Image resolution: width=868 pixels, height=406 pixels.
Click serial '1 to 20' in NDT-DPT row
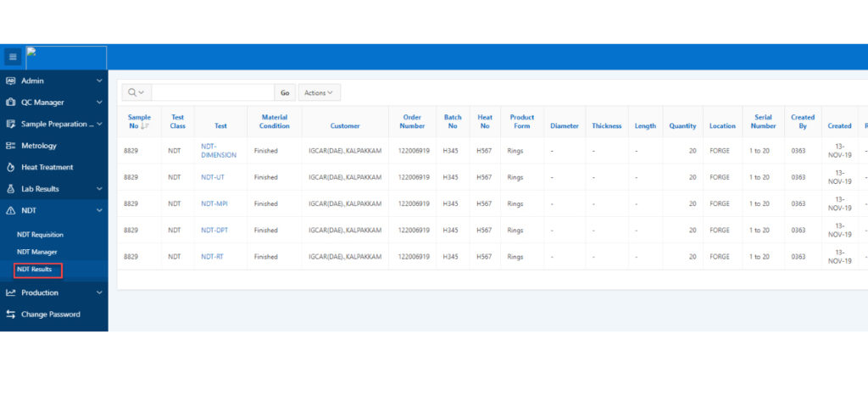[759, 231]
